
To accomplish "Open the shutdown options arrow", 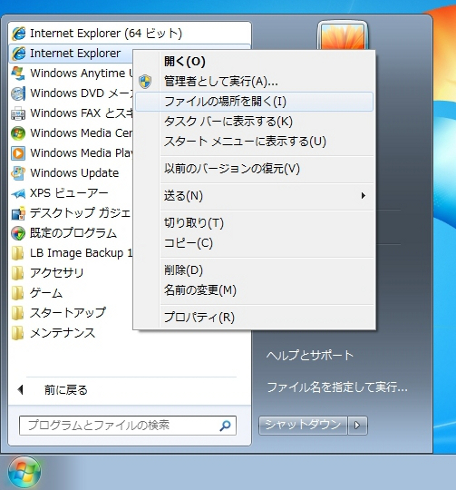I will point(357,425).
